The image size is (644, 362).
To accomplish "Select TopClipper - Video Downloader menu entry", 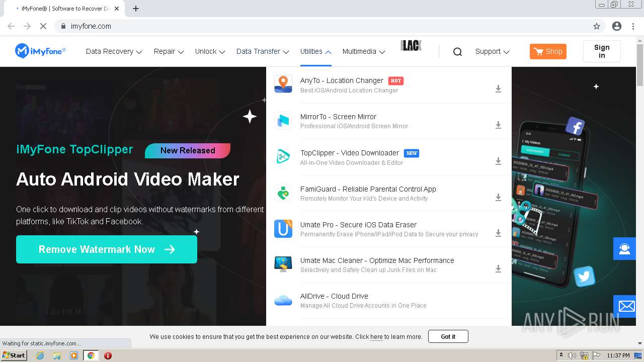I will tap(350, 153).
